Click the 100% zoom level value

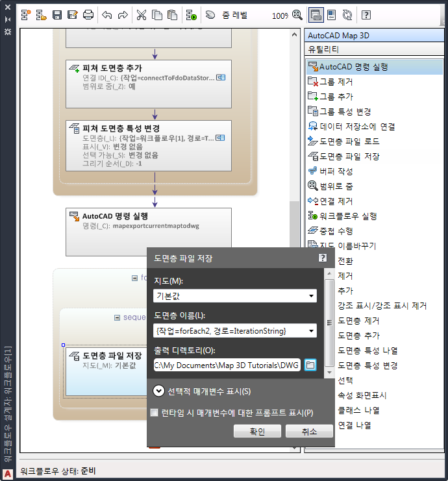(280, 16)
